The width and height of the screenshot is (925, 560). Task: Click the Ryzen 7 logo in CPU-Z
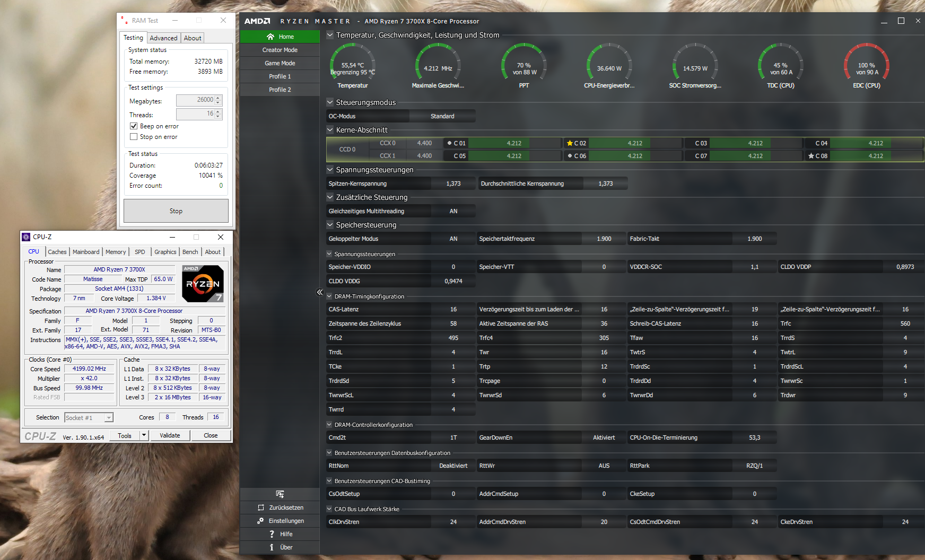click(203, 284)
